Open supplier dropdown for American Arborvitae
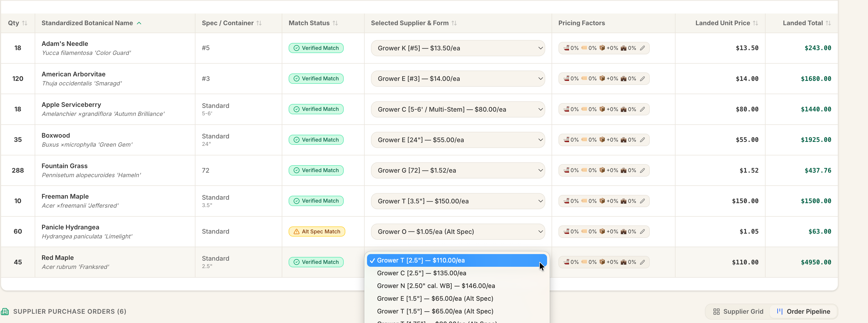This screenshot has width=868, height=323. click(458, 79)
